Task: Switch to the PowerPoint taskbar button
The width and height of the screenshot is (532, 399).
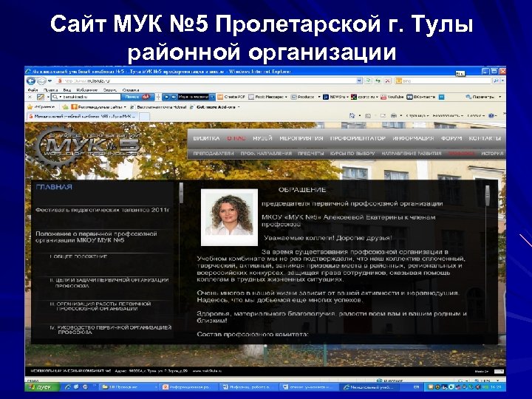Action: (189, 386)
